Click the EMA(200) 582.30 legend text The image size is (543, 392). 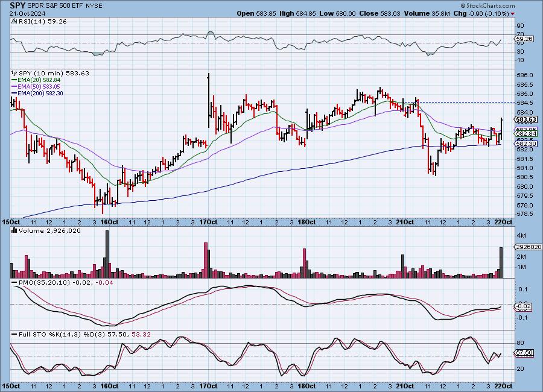40,93
